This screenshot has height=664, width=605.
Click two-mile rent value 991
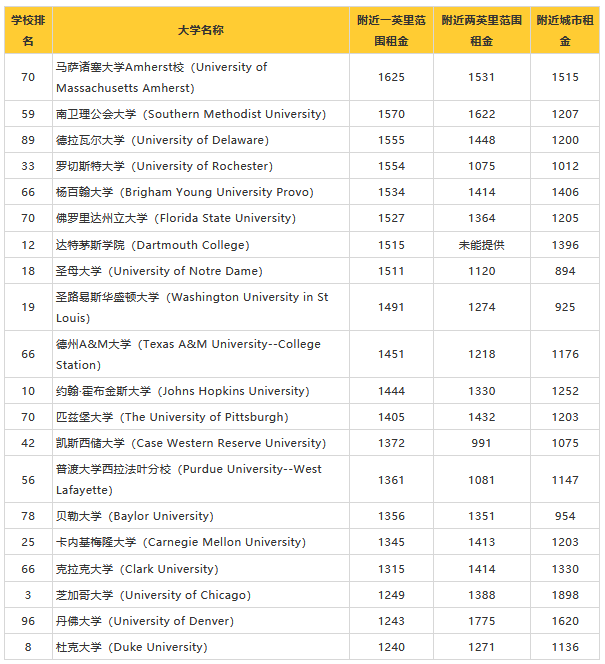click(x=481, y=443)
